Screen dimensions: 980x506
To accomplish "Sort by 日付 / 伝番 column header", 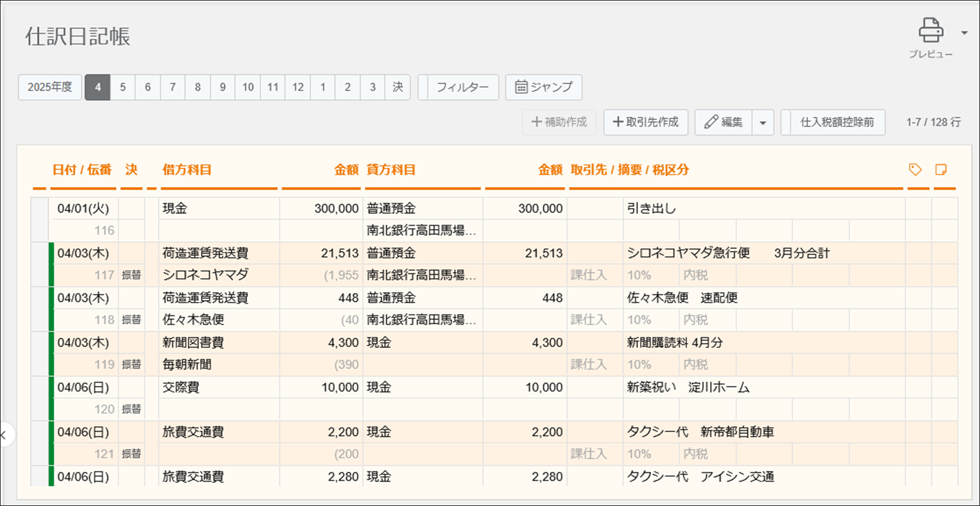I will (82, 169).
